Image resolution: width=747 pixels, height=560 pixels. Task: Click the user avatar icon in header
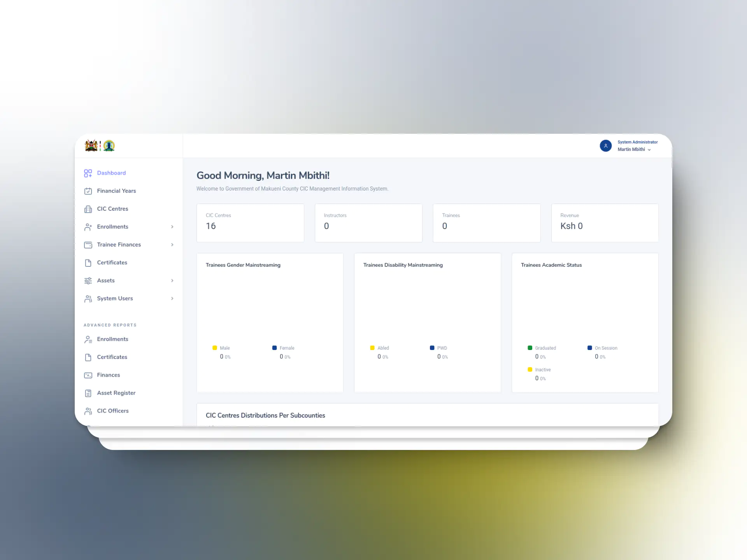605,146
